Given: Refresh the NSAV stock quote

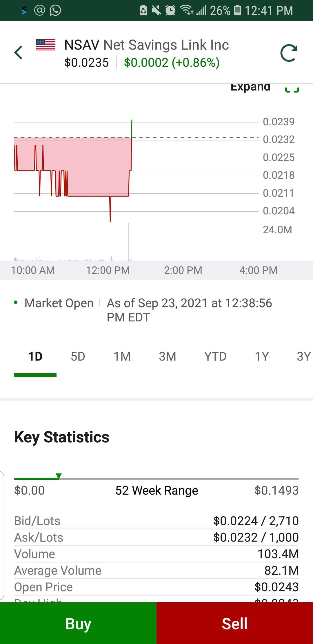Looking at the screenshot, I should coord(289,53).
